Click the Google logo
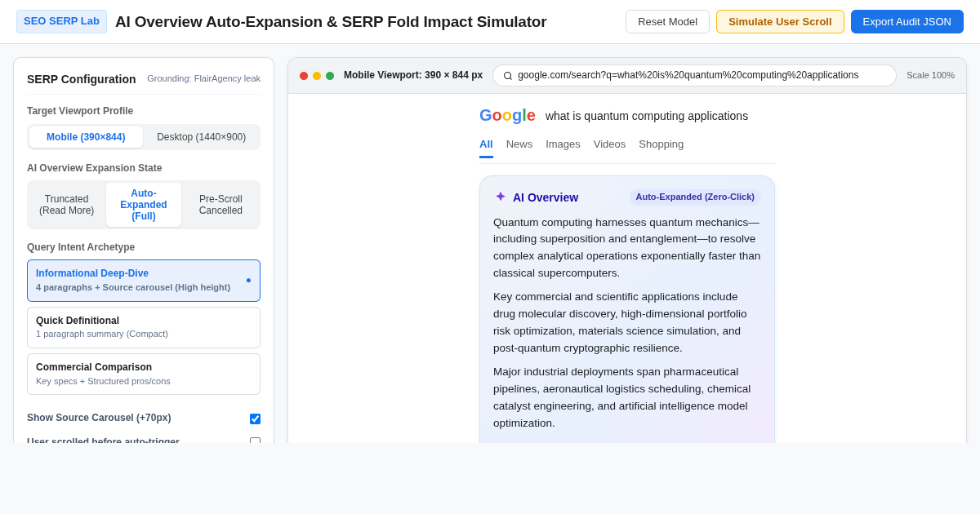This screenshot has height=514, width=980. coord(507,115)
